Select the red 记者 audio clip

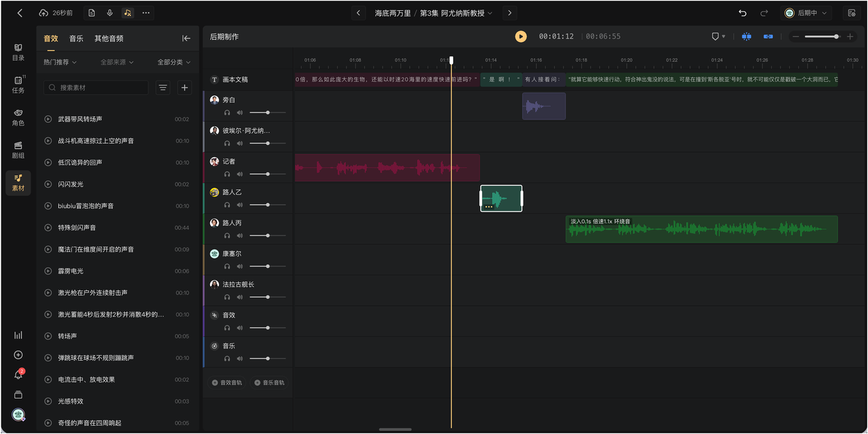click(387, 167)
